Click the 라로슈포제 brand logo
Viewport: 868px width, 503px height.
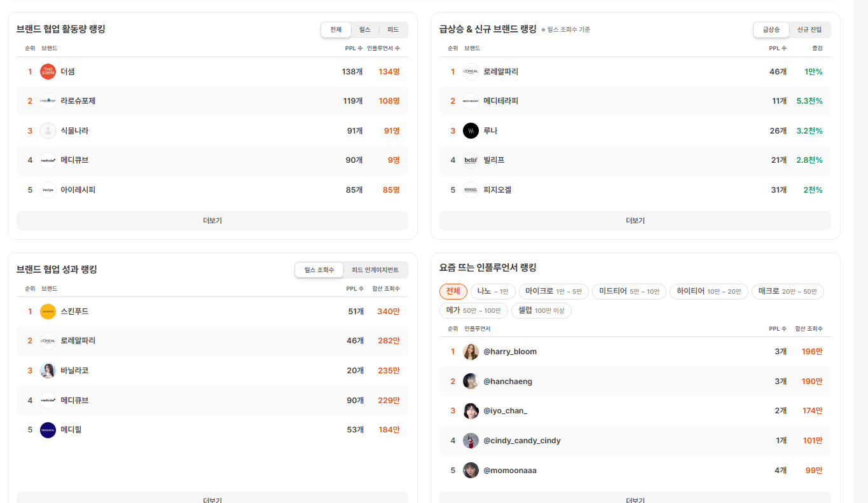48,101
